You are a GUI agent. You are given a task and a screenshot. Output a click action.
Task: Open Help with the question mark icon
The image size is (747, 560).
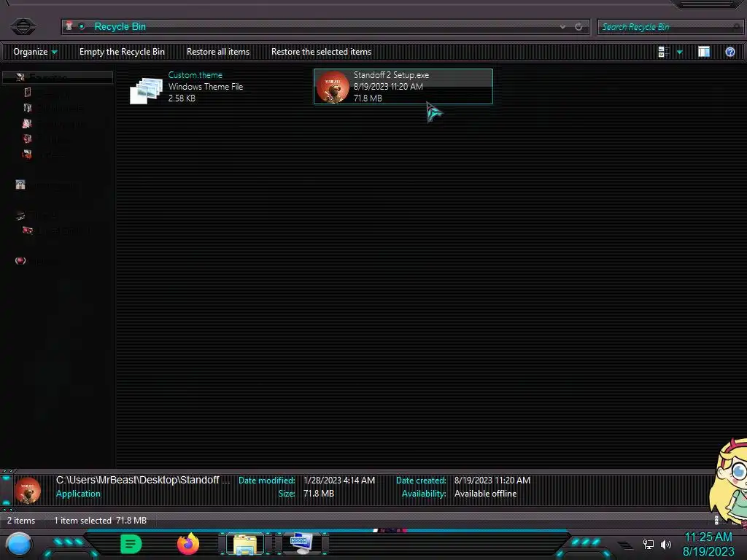pyautogui.click(x=729, y=52)
